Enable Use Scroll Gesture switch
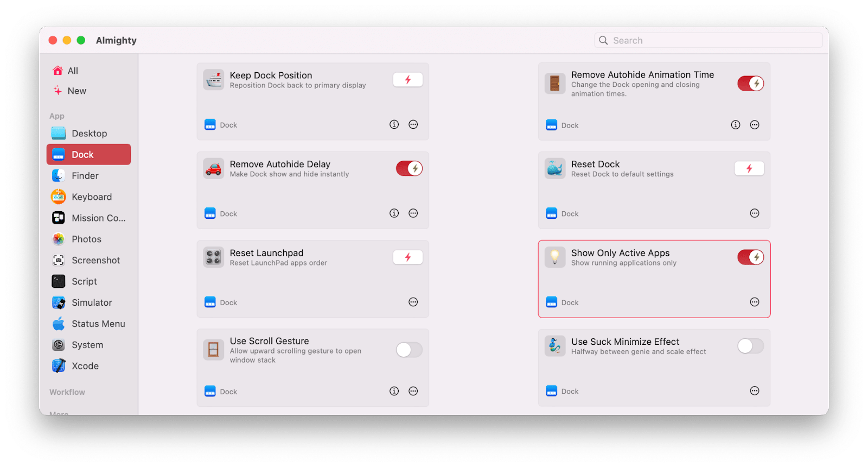Viewport: 868px width, 467px height. click(x=409, y=350)
